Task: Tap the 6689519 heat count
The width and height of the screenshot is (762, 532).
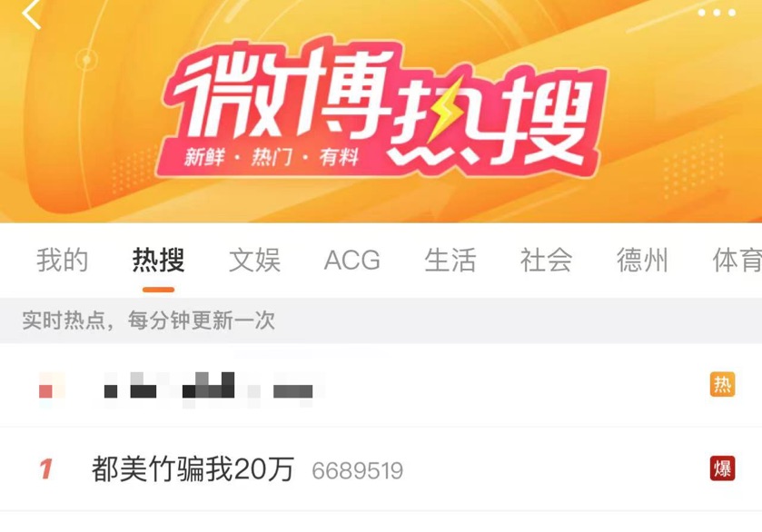Action: [x=358, y=471]
